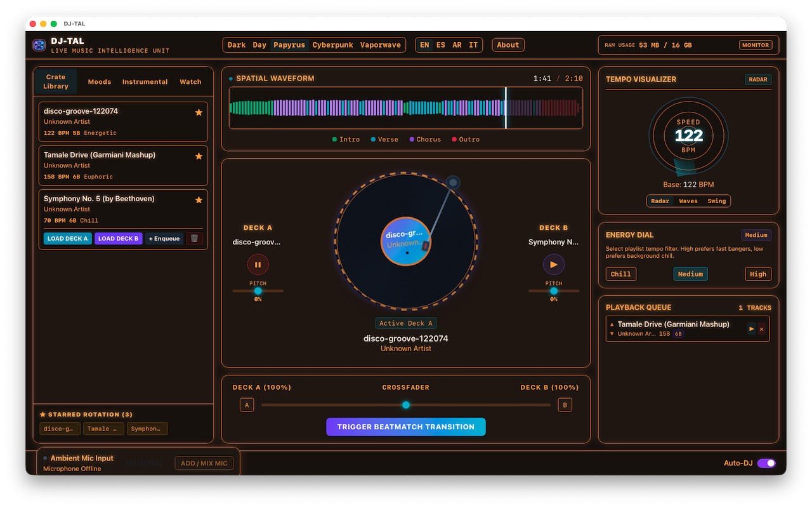Play Deck B

coord(554,265)
